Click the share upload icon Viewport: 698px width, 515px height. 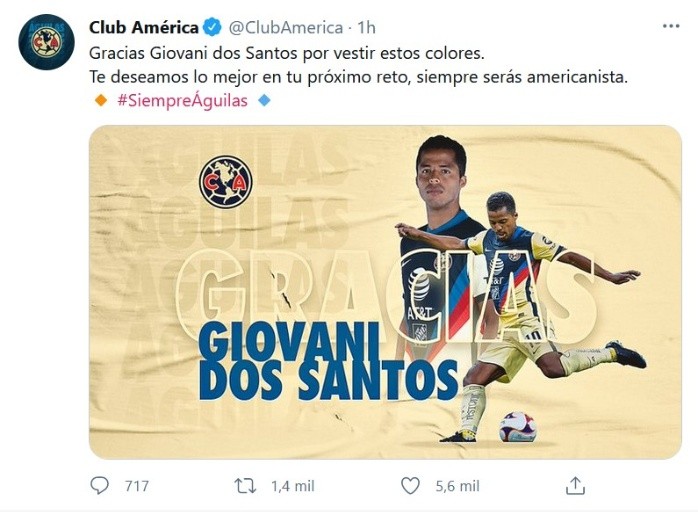[x=575, y=486]
